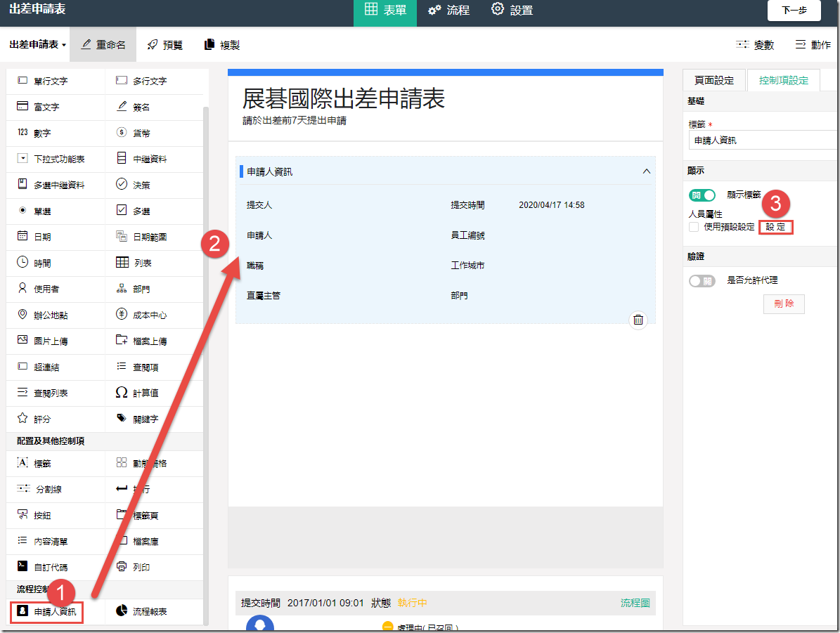Enable the 是否允許代理 toggle
The image size is (840, 633).
702,280
